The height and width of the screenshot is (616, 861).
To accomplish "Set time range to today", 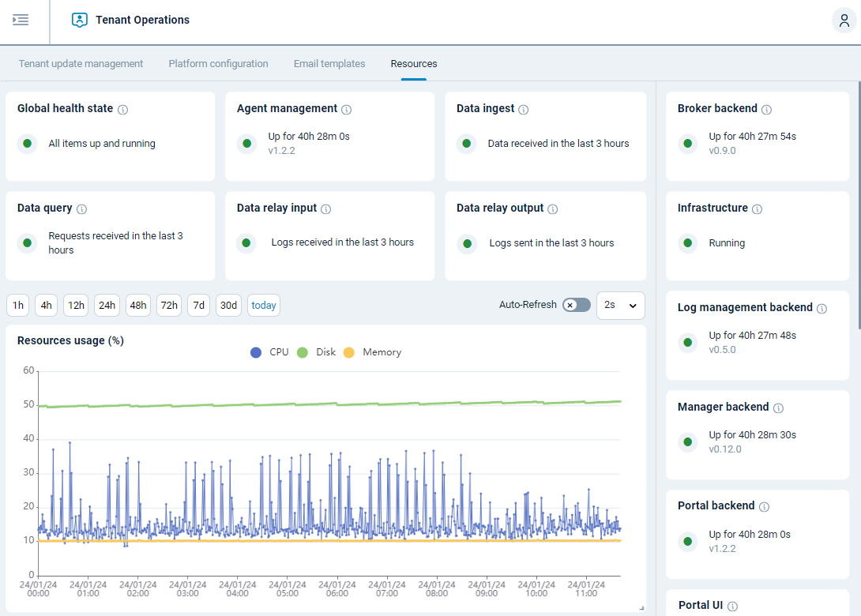I will point(264,306).
